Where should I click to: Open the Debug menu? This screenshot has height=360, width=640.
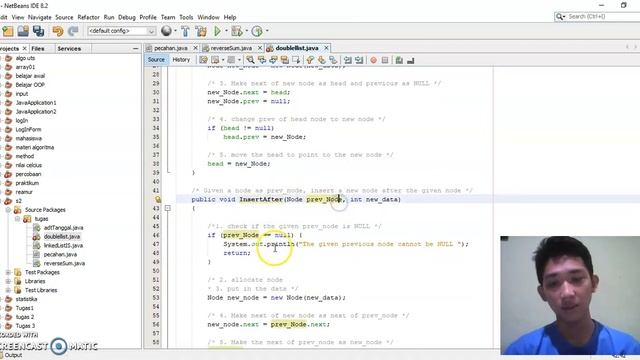pos(127,17)
